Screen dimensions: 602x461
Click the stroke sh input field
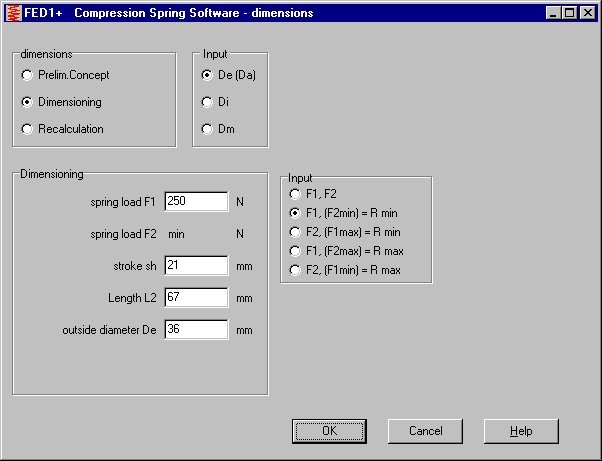pos(196,265)
